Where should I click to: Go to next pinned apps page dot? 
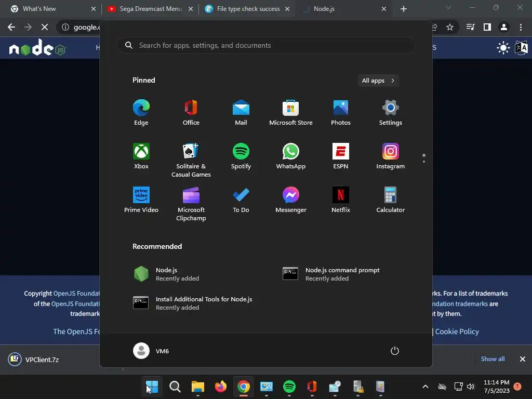point(424,162)
